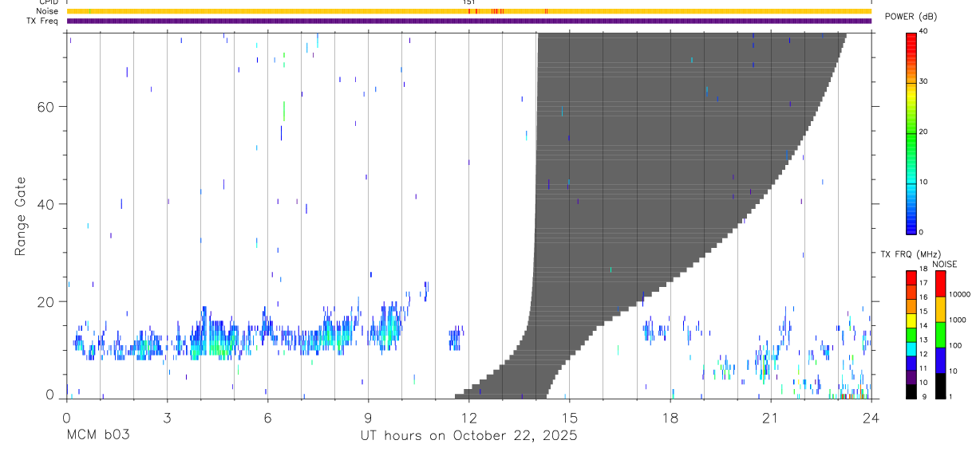
Task: Click the 18 MHz frequency label
Action: point(923,269)
